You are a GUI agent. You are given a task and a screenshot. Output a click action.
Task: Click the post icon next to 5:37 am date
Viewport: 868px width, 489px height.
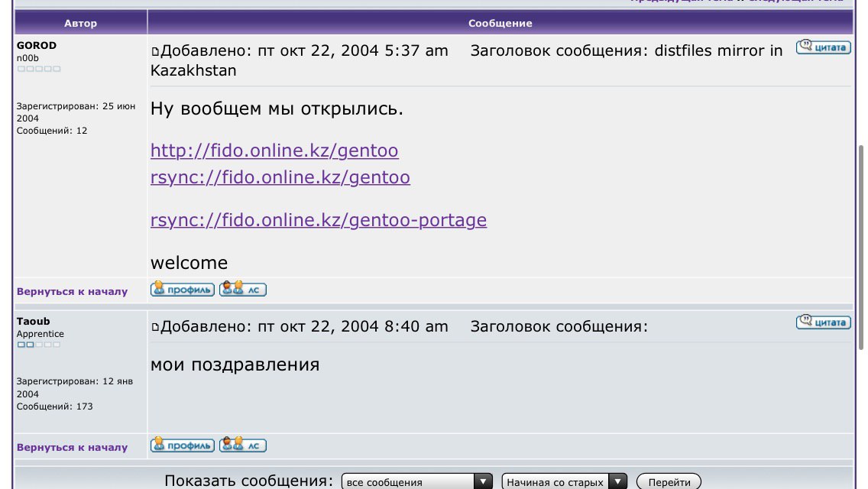click(155, 51)
